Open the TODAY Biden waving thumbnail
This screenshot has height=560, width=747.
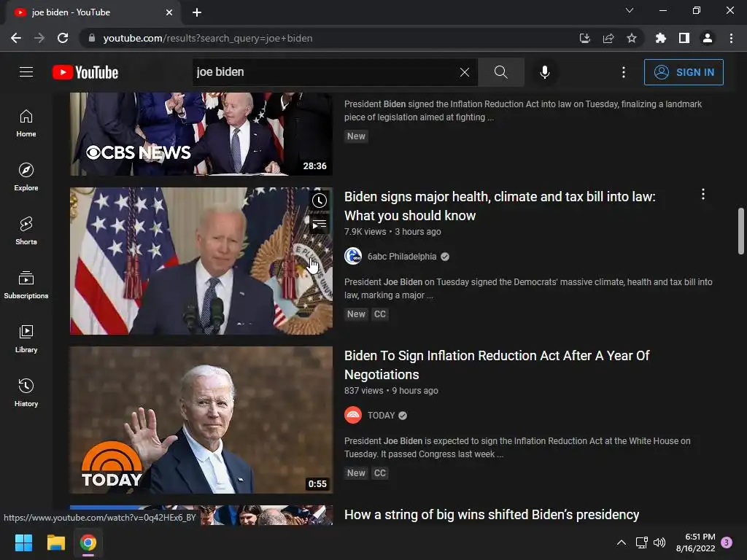(x=201, y=419)
